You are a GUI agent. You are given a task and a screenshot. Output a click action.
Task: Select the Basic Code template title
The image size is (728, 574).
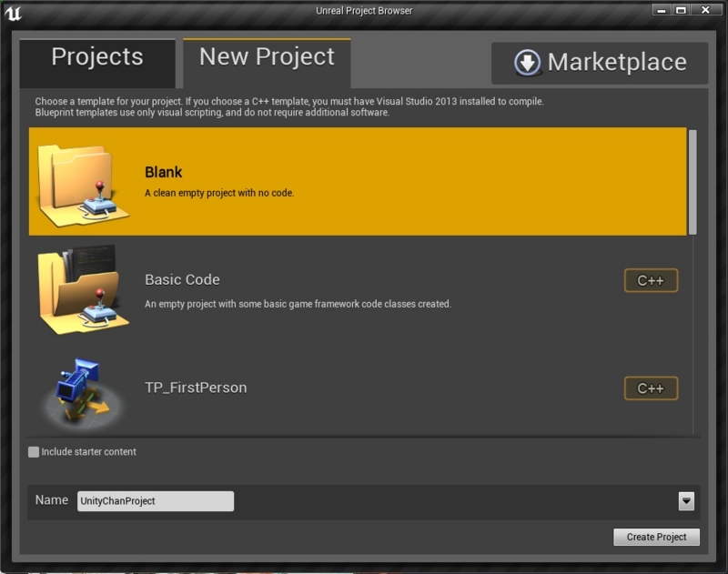[x=183, y=280]
